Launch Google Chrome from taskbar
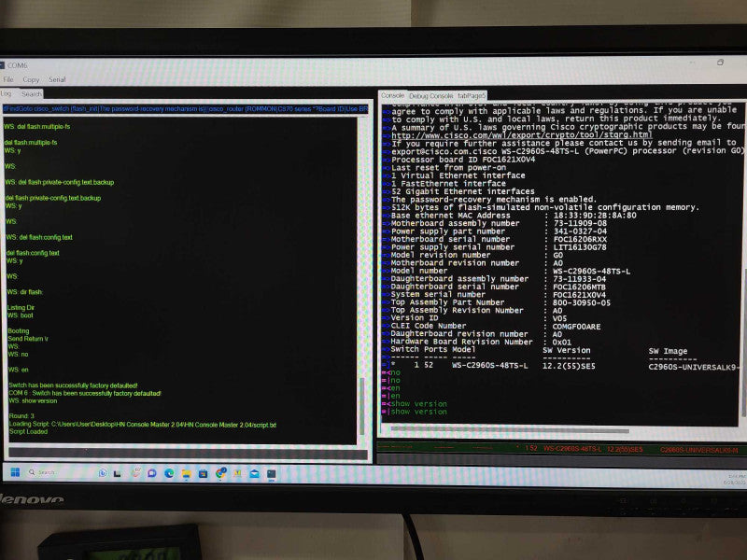The image size is (747, 560). [220, 473]
